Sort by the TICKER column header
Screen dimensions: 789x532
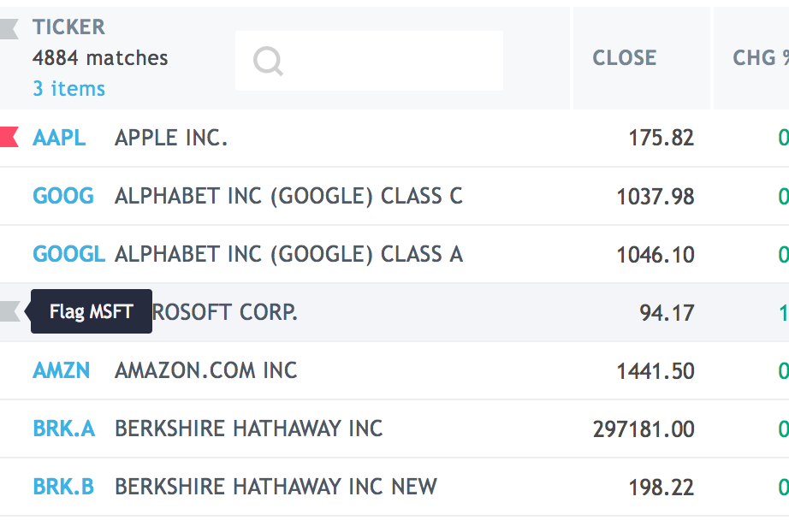coord(69,27)
